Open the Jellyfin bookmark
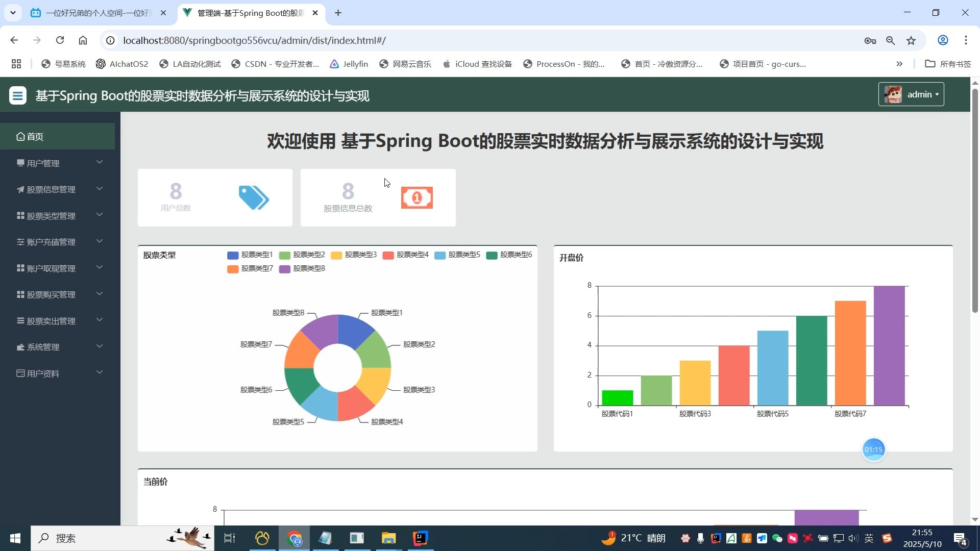This screenshot has height=551, width=980. tap(349, 64)
